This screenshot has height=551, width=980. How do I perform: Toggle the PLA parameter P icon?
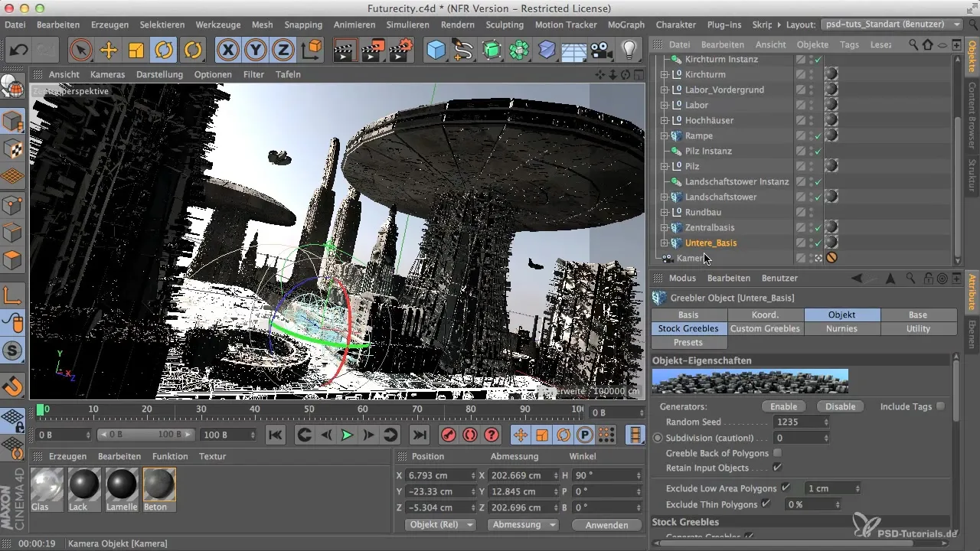[x=585, y=435]
